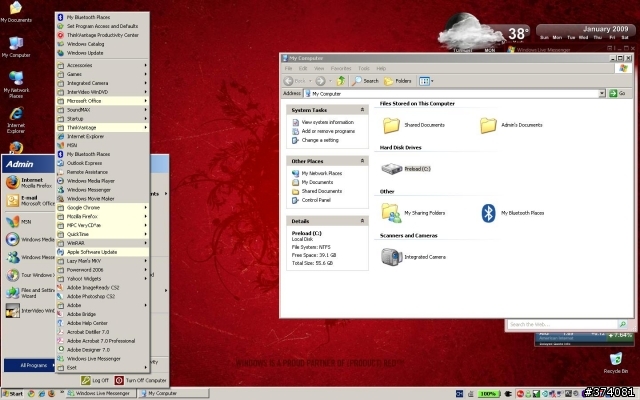640x400 pixels.
Task: Open Windows Media Player program entry
Action: tap(102, 181)
